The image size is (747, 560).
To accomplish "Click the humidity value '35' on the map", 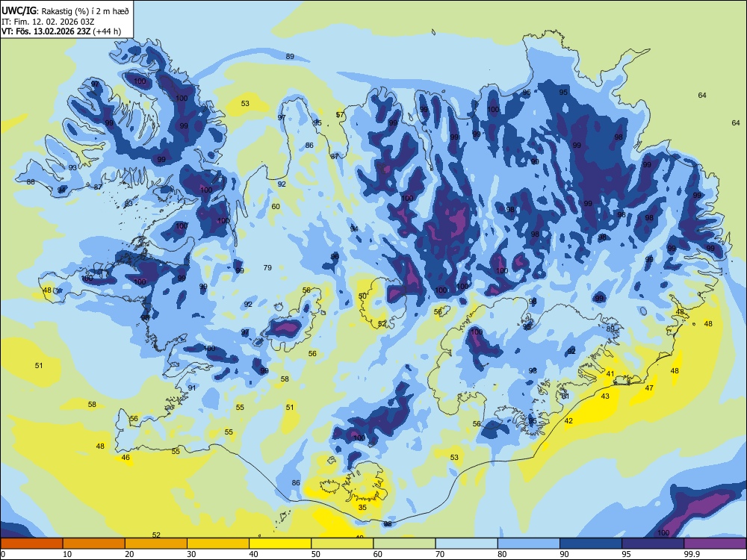I will tap(362, 507).
